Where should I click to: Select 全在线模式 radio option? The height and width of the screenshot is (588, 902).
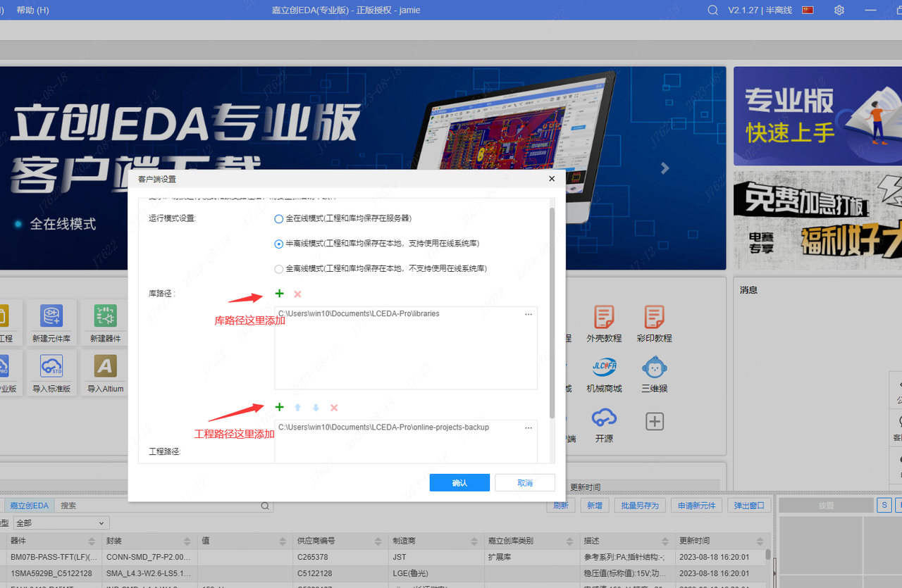coord(279,218)
